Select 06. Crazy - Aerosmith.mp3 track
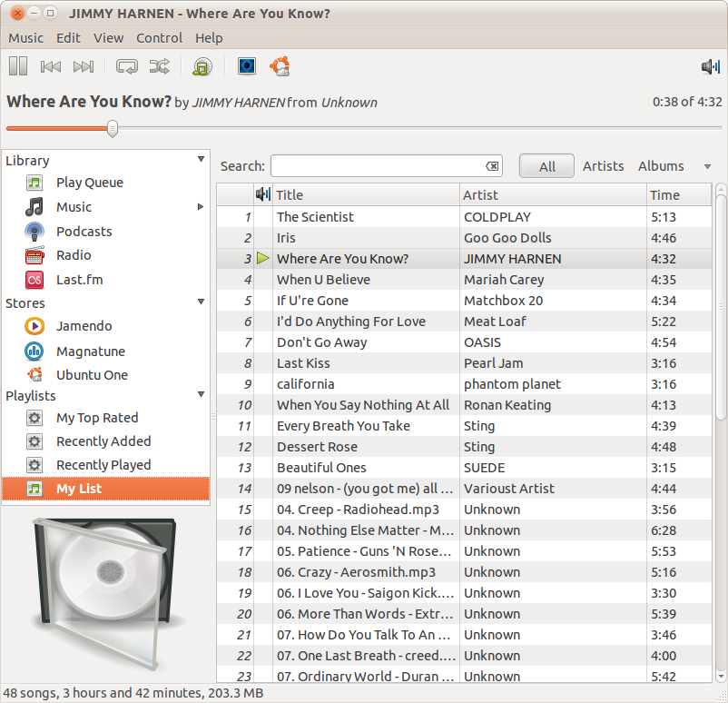Image resolution: width=728 pixels, height=703 pixels. [356, 572]
